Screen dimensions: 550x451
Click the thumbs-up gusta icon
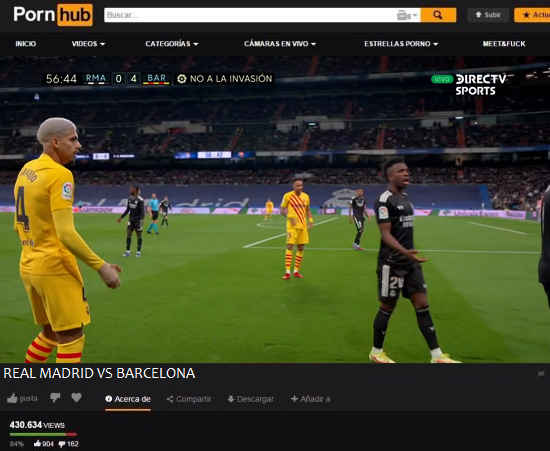12,398
